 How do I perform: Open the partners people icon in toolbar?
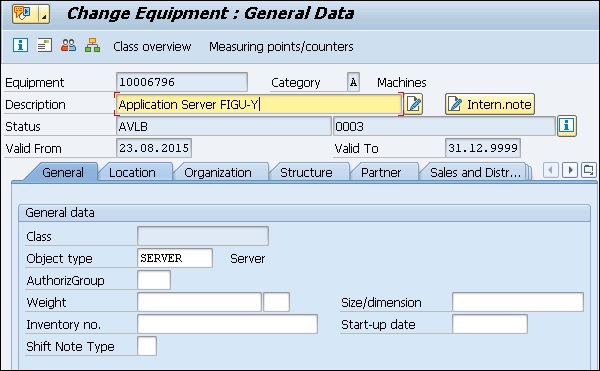click(68, 45)
